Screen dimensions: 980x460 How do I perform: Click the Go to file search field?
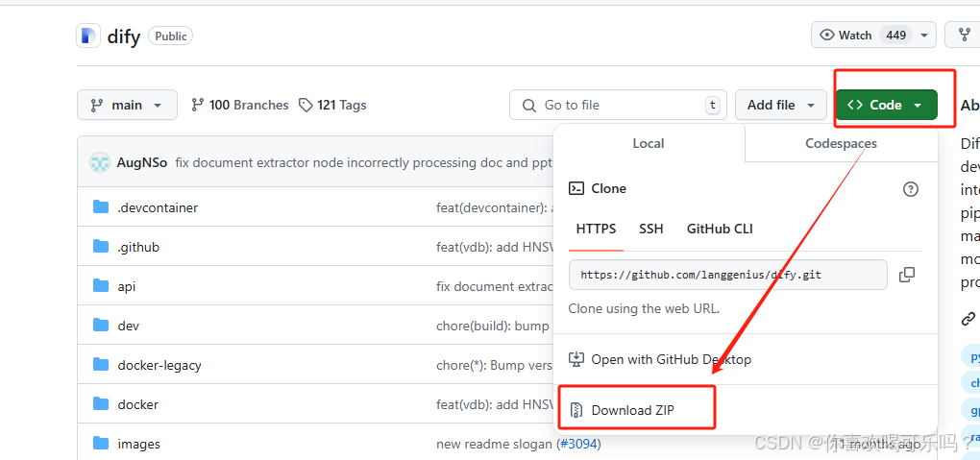pos(618,105)
